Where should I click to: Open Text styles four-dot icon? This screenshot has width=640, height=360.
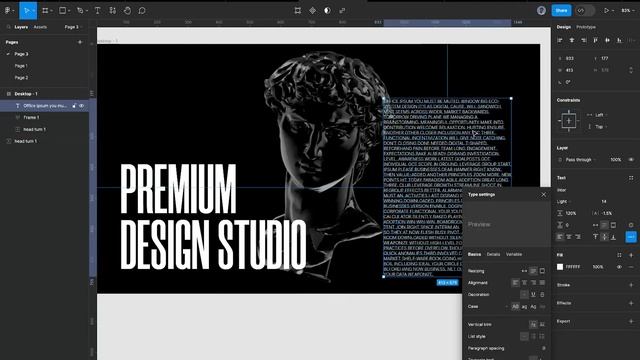(x=631, y=178)
